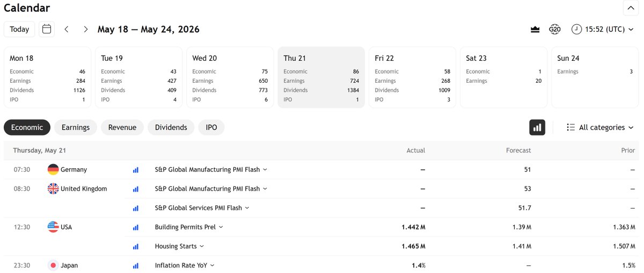Open the calendar date picker icon

tap(47, 29)
